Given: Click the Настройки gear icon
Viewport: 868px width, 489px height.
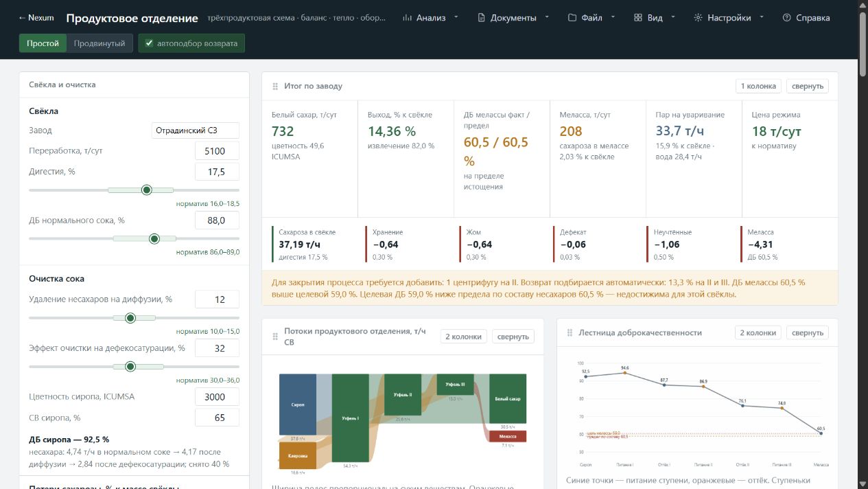Looking at the screenshot, I should (x=699, y=18).
